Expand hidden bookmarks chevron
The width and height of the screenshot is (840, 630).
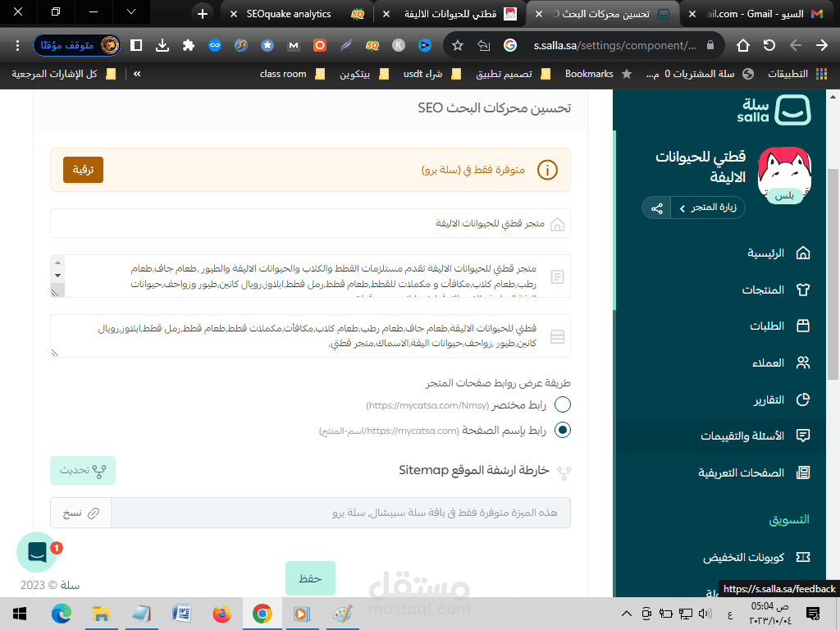click(x=137, y=74)
